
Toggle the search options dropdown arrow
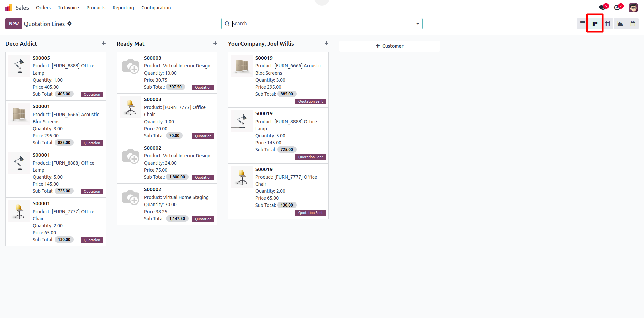click(418, 24)
